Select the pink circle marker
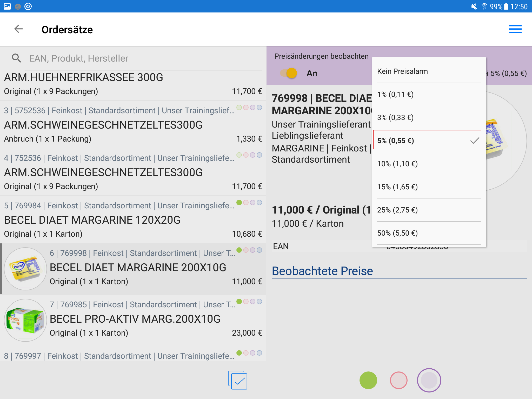Viewport: 532px width, 399px height. 398,380
